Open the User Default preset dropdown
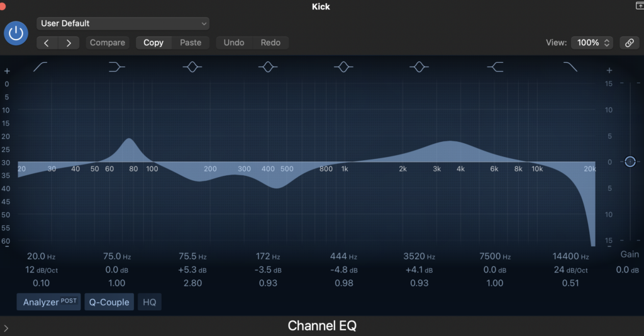644x336 pixels. click(x=123, y=23)
